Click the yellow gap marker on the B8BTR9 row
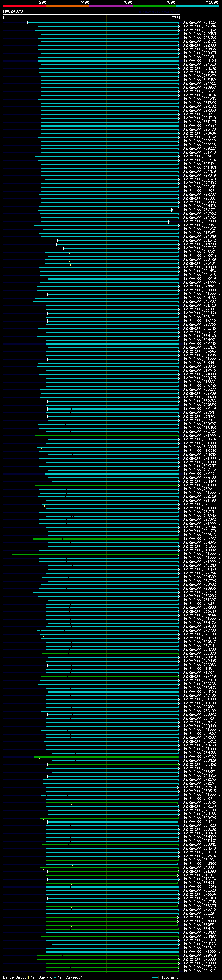 click(x=70, y=261)
